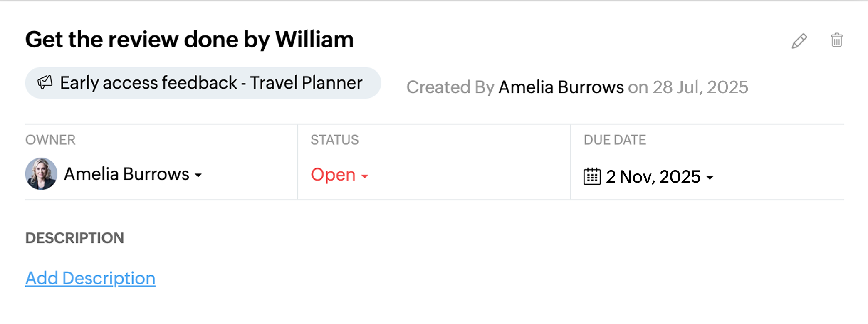Click the creation date 28 Jul, 2025
This screenshot has width=868, height=324.
click(x=700, y=87)
